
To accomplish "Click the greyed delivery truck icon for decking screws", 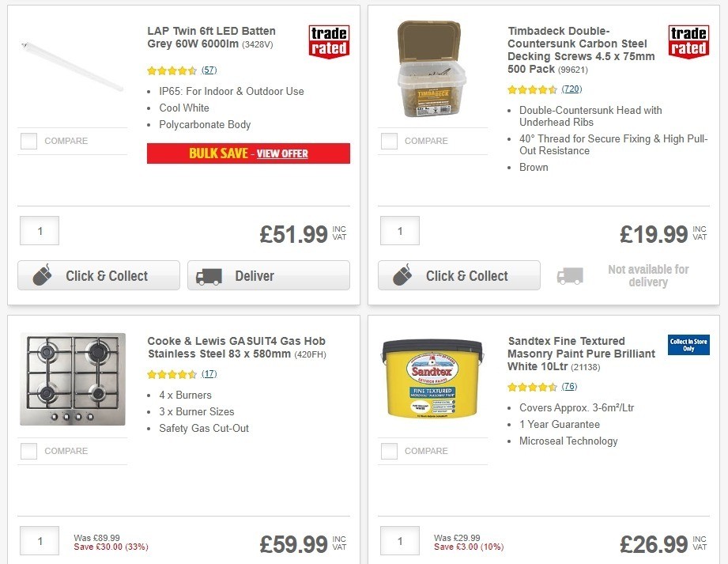I will [569, 274].
